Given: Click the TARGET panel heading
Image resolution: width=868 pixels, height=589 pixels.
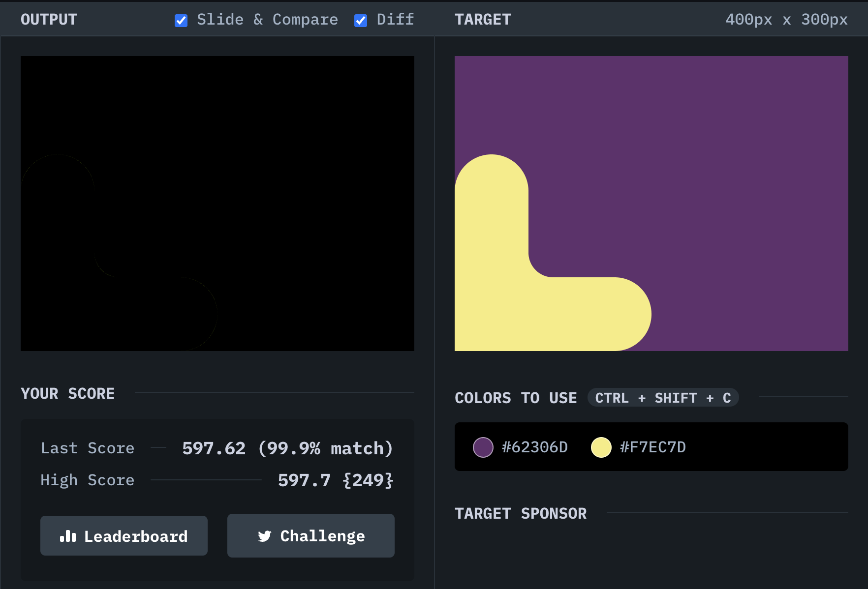Looking at the screenshot, I should [483, 20].
